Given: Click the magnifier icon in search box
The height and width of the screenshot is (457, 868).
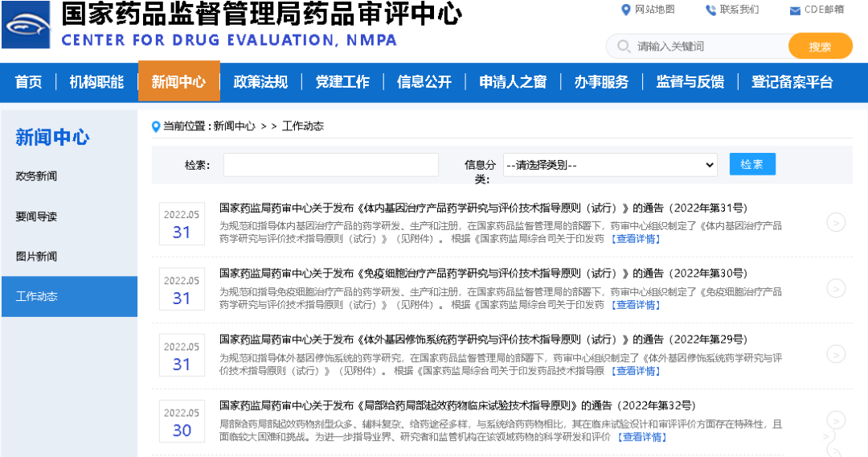Looking at the screenshot, I should click(x=624, y=46).
